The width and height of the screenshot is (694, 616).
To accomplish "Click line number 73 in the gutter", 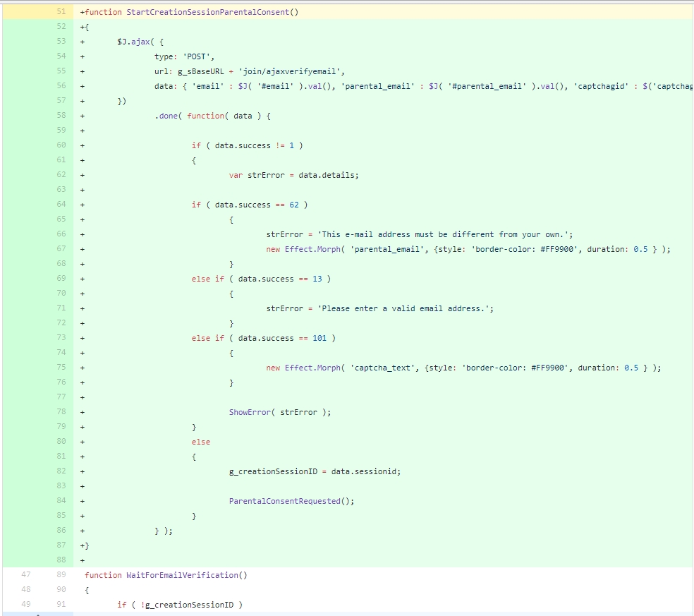I will click(61, 337).
